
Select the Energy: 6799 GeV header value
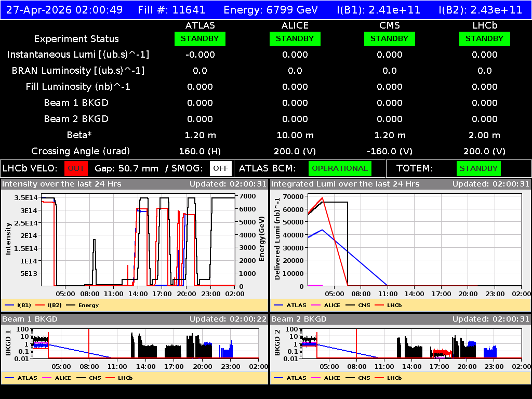point(271,9)
